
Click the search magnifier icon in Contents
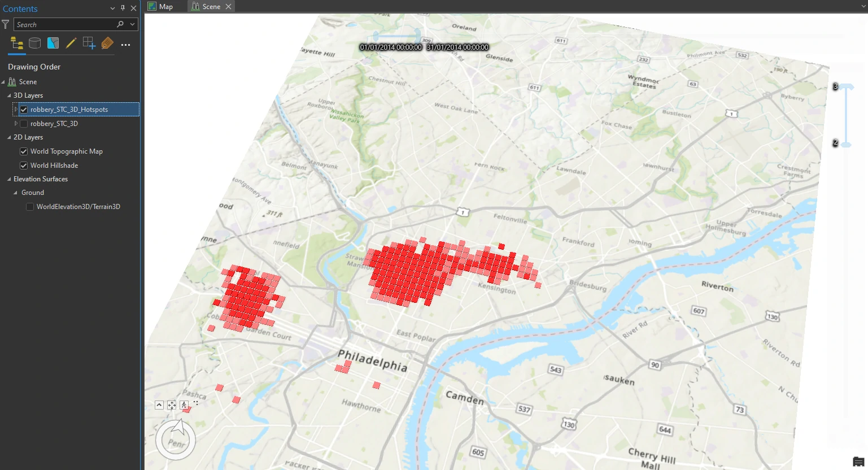coord(120,24)
